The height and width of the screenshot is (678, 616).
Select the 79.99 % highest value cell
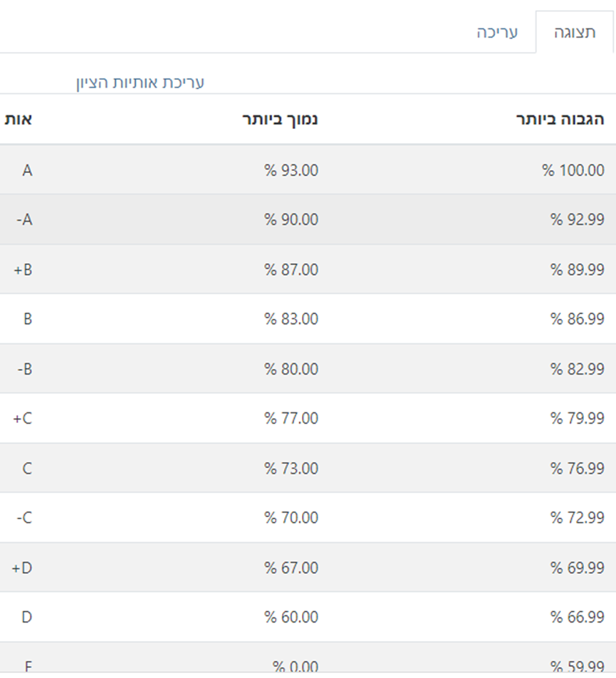tap(577, 419)
